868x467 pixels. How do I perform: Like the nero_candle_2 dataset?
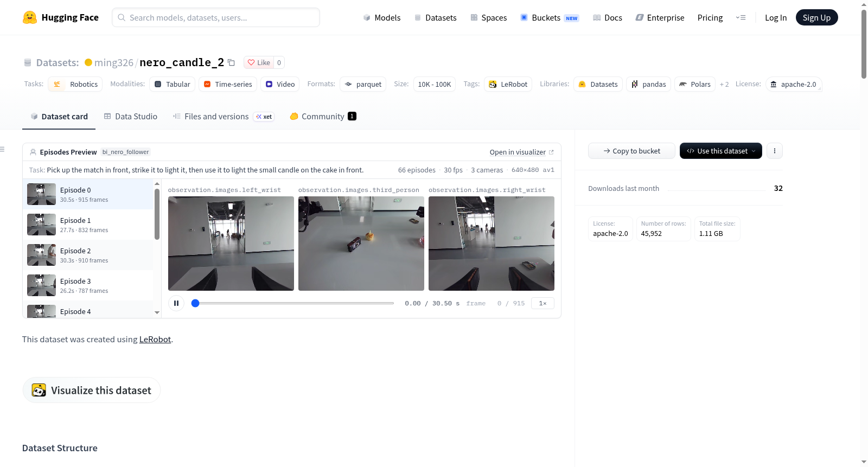click(x=259, y=62)
